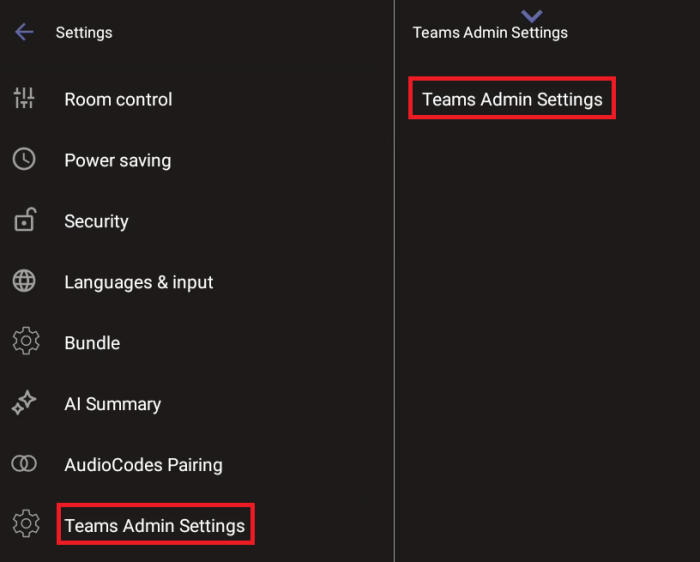Open the highlighted Teams Admin Settings item in right pane

(x=512, y=99)
